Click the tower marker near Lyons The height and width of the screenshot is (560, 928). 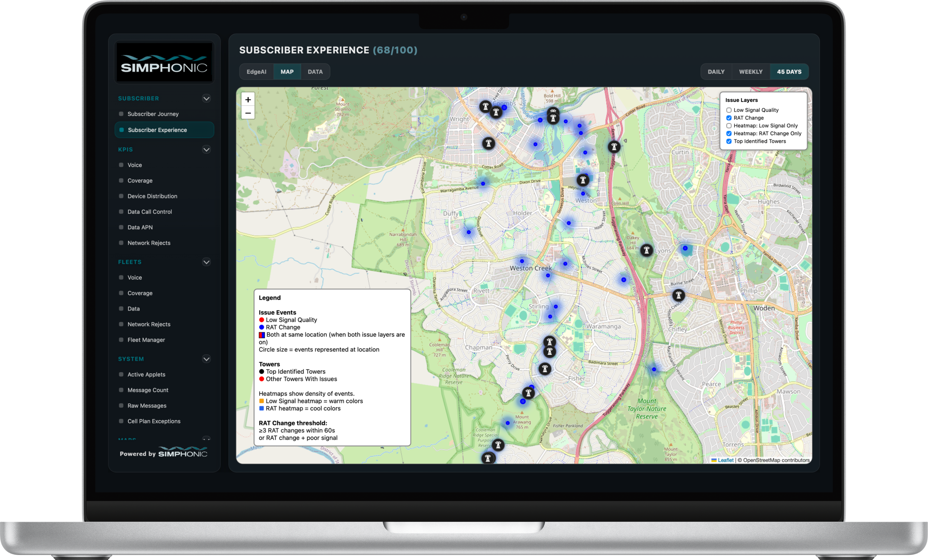(646, 250)
